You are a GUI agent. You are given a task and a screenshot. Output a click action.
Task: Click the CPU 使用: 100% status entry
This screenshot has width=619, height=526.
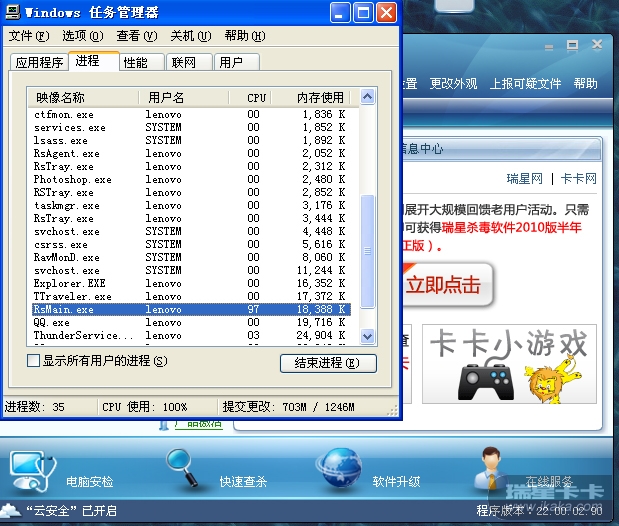click(144, 407)
